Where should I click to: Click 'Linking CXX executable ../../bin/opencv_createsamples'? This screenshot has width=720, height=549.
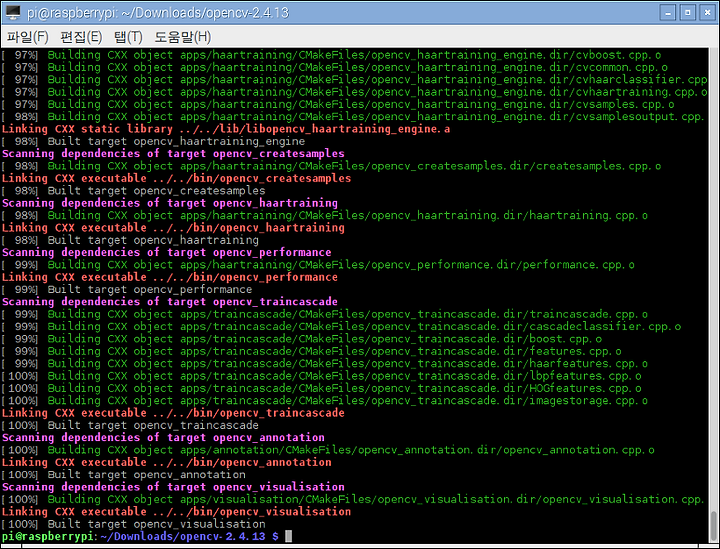(x=176, y=179)
